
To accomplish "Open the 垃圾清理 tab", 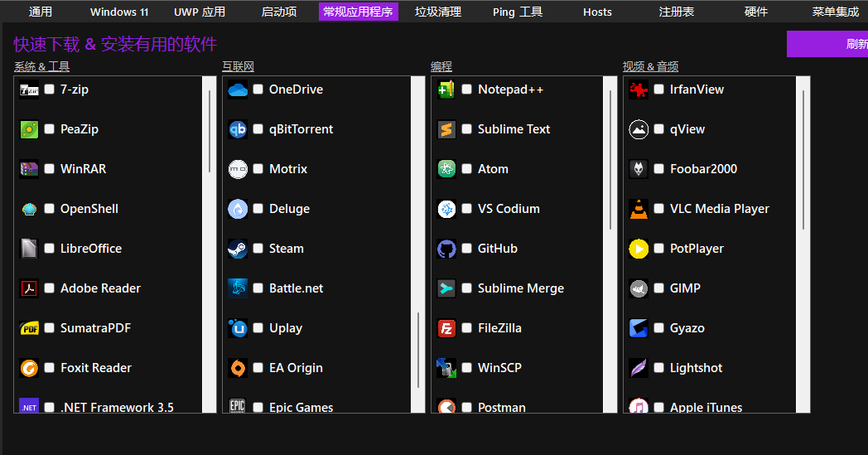I will tap(438, 12).
